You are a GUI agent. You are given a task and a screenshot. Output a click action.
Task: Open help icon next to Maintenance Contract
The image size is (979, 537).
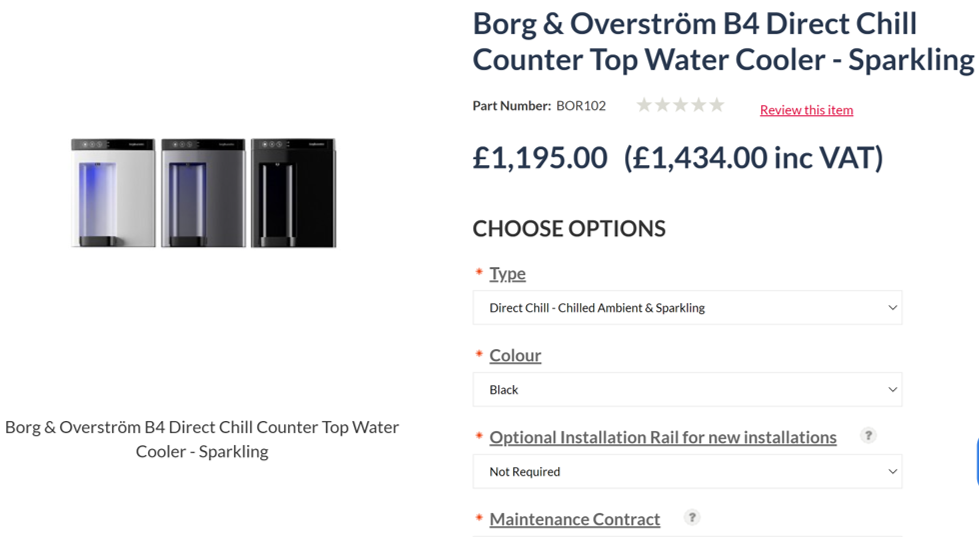coord(691,517)
